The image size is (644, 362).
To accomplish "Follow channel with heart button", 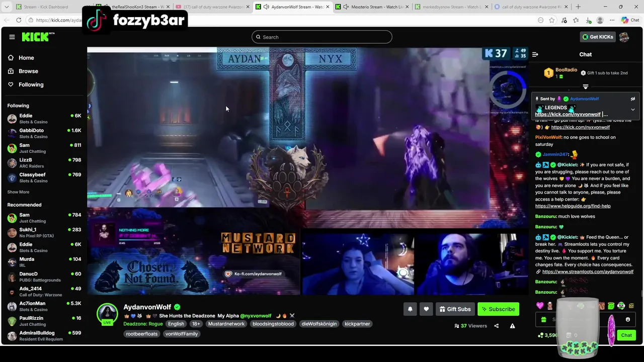I will coord(426,309).
